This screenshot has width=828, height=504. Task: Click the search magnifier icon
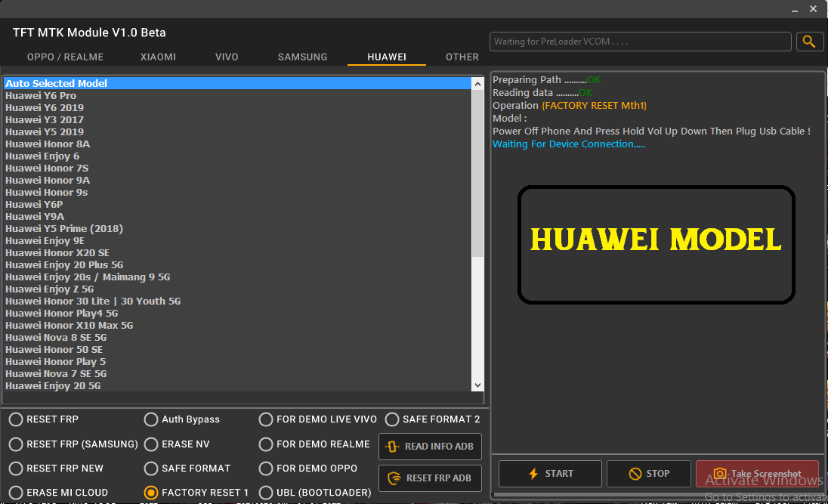click(x=809, y=42)
